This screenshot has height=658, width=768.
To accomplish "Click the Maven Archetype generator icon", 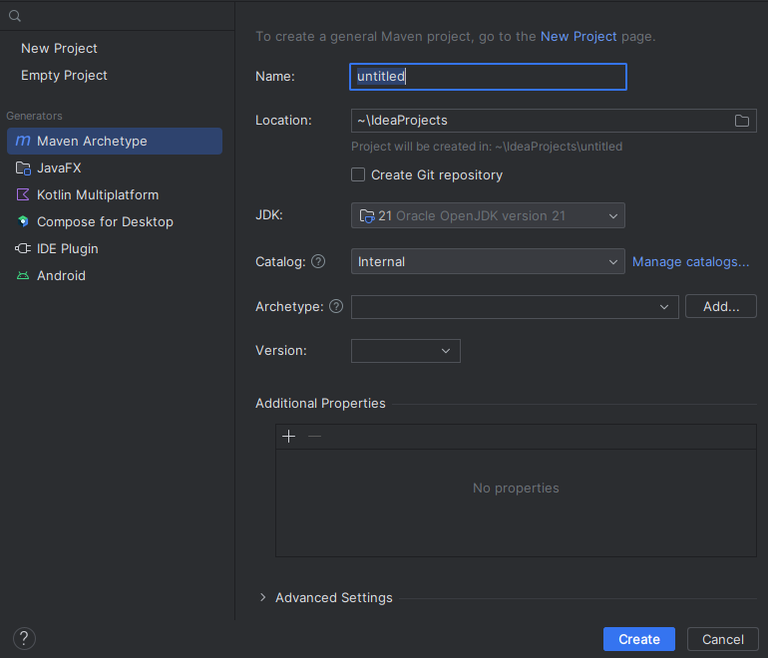I will tap(23, 141).
